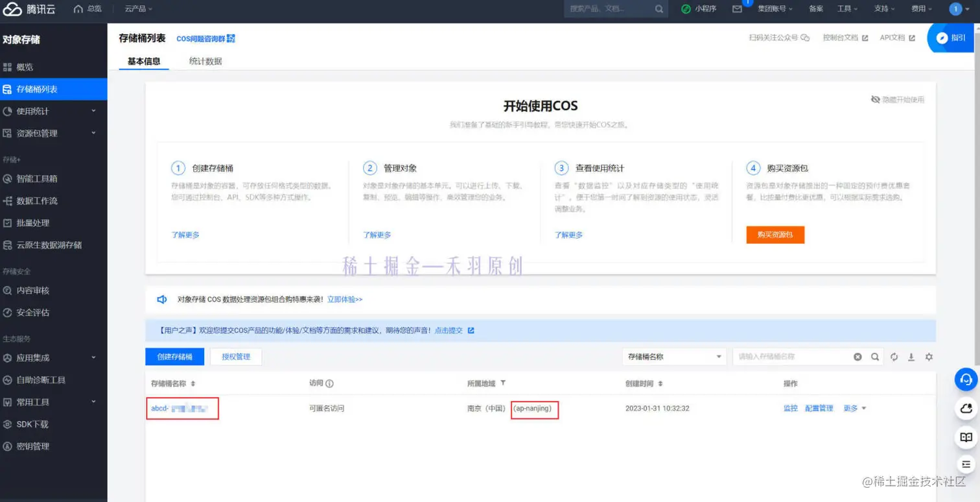The width and height of the screenshot is (980, 502).
Task: Open 批量处理 in the sidebar
Action: 53,222
